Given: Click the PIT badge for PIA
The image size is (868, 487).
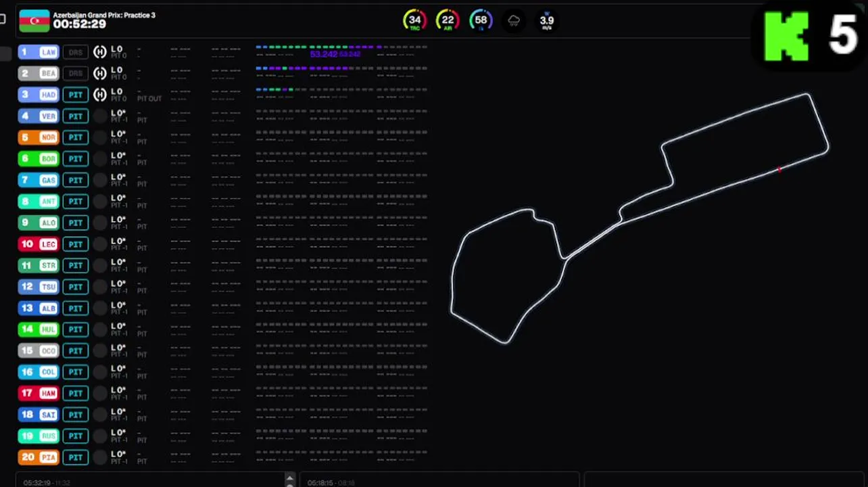Looking at the screenshot, I should [76, 457].
